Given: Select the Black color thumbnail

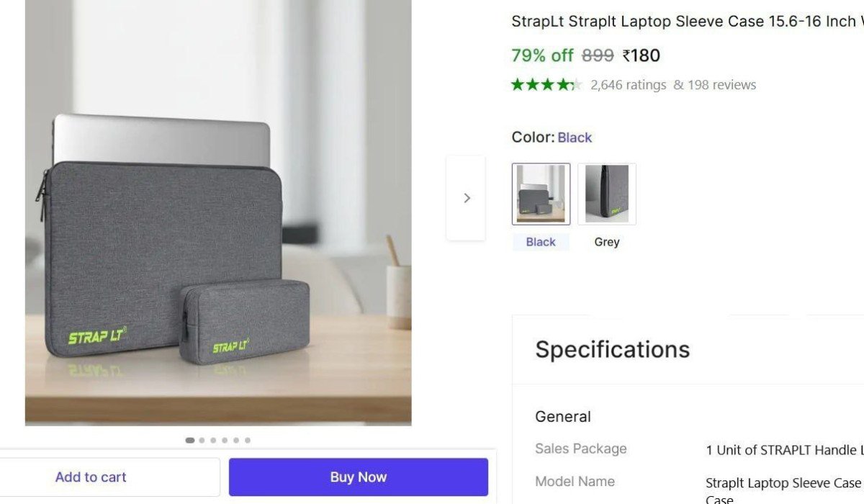Looking at the screenshot, I should (541, 194).
